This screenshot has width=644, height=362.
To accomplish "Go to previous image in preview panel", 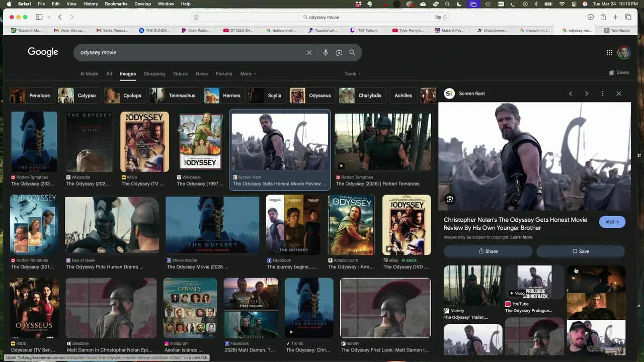I will (571, 94).
